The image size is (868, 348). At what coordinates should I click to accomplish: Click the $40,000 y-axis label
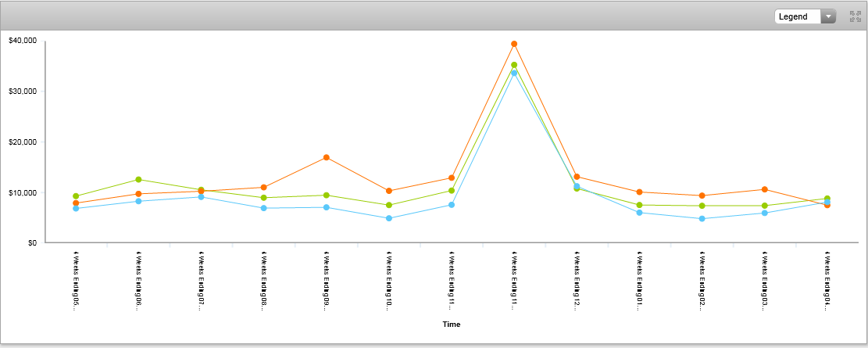23,41
